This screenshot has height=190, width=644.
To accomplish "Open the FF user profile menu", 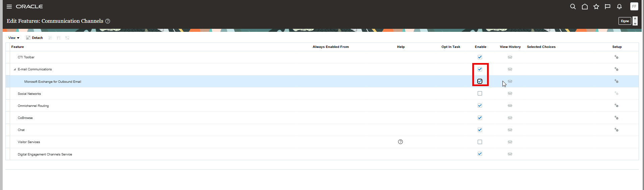I will [x=634, y=6].
